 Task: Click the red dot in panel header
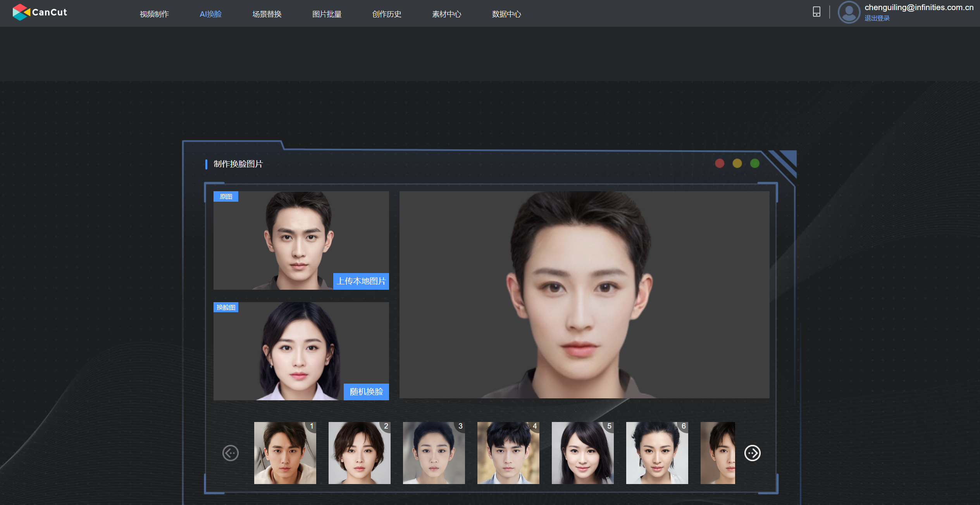click(720, 163)
